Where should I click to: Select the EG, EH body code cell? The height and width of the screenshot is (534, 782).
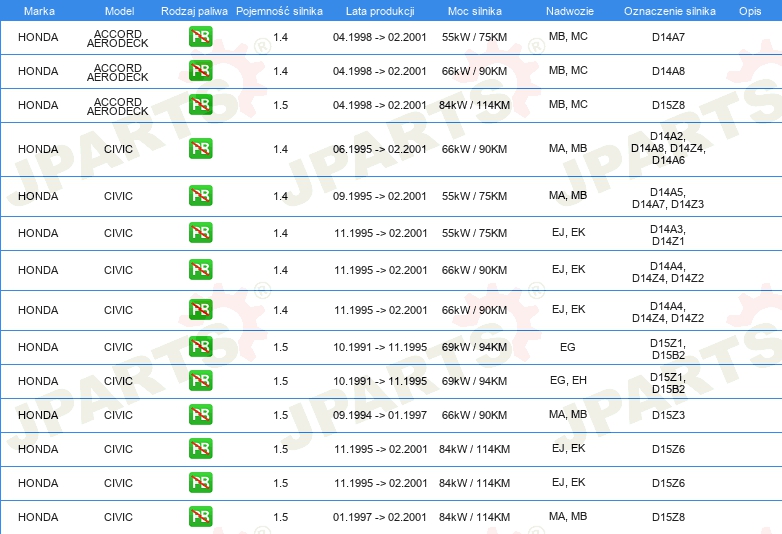click(x=568, y=380)
